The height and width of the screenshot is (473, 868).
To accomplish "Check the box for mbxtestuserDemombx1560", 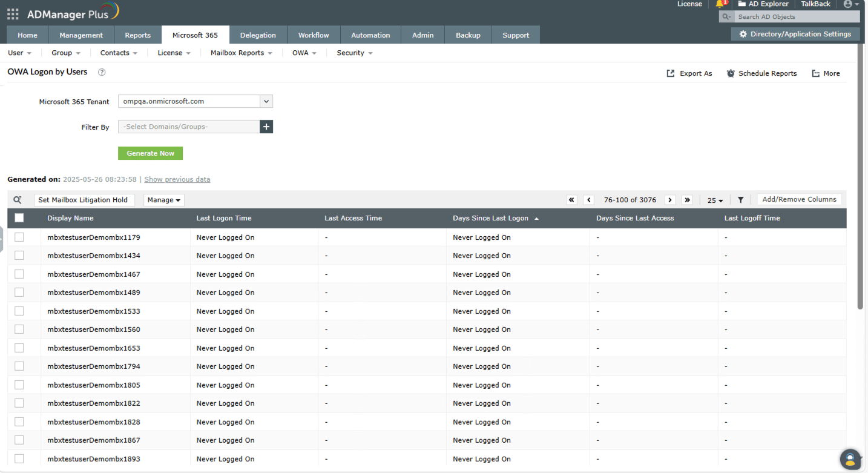I will (x=19, y=329).
